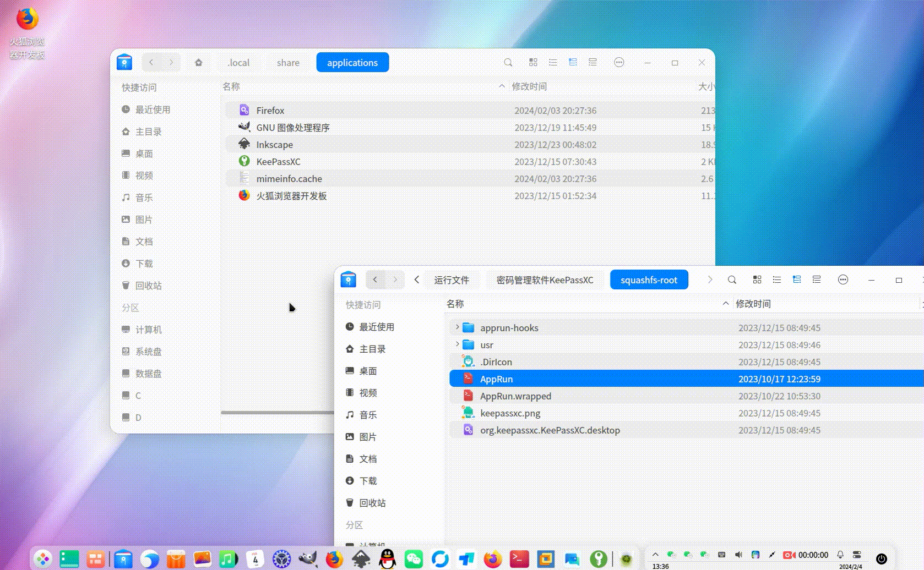Select KeePassXC entry in applications list

pos(470,161)
